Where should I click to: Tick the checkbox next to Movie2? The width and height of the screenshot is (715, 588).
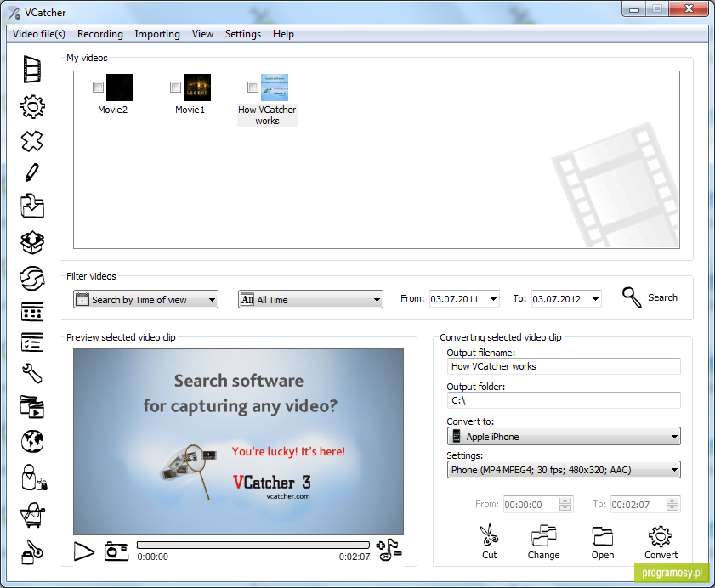(x=98, y=87)
